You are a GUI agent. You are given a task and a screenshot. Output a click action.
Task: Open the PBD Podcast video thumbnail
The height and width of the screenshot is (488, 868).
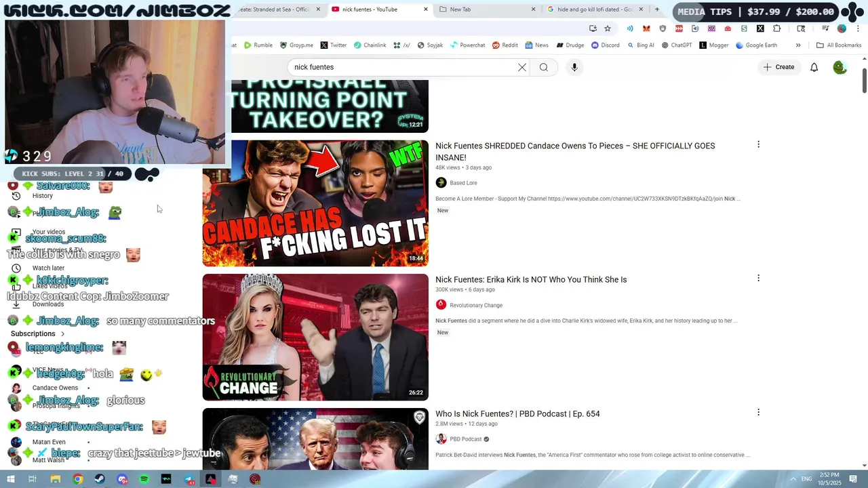pos(315,439)
